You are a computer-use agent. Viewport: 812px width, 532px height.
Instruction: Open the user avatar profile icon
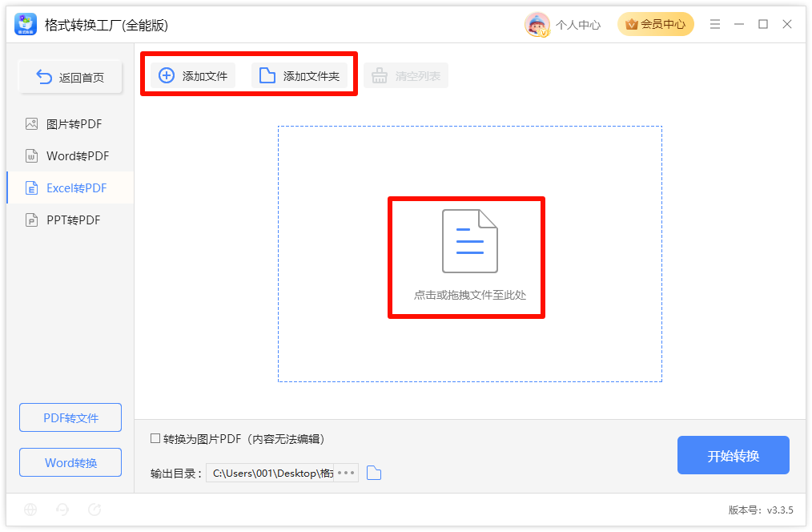(x=537, y=24)
